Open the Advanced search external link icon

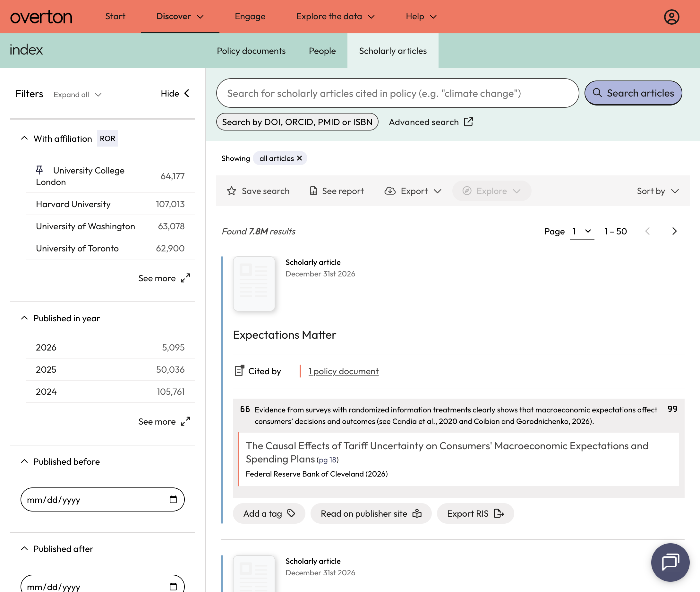pos(468,122)
